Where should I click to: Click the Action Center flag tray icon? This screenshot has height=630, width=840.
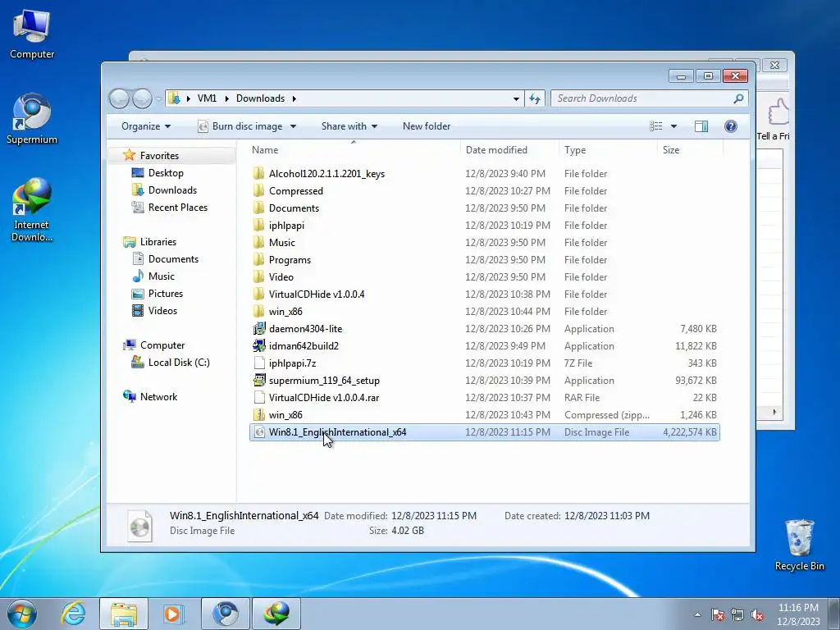718,614
